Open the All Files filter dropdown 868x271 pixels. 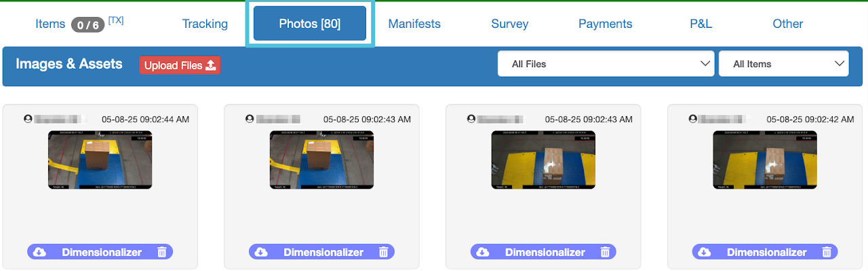[606, 64]
